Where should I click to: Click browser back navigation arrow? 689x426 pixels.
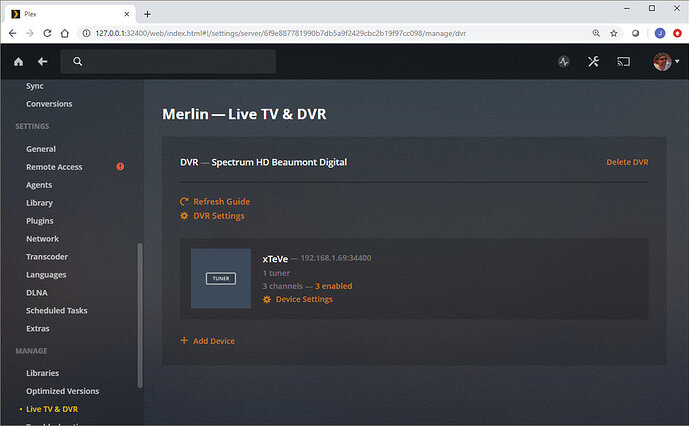12,33
